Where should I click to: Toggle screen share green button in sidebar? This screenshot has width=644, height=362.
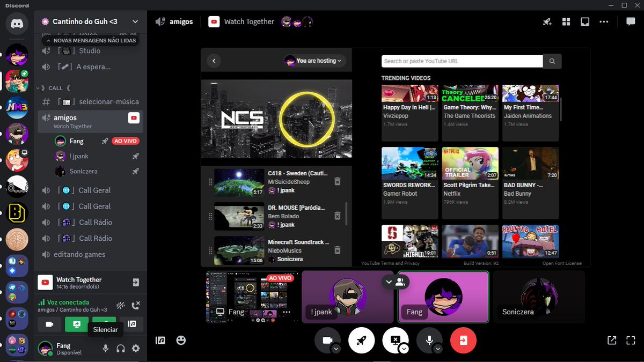point(77,324)
